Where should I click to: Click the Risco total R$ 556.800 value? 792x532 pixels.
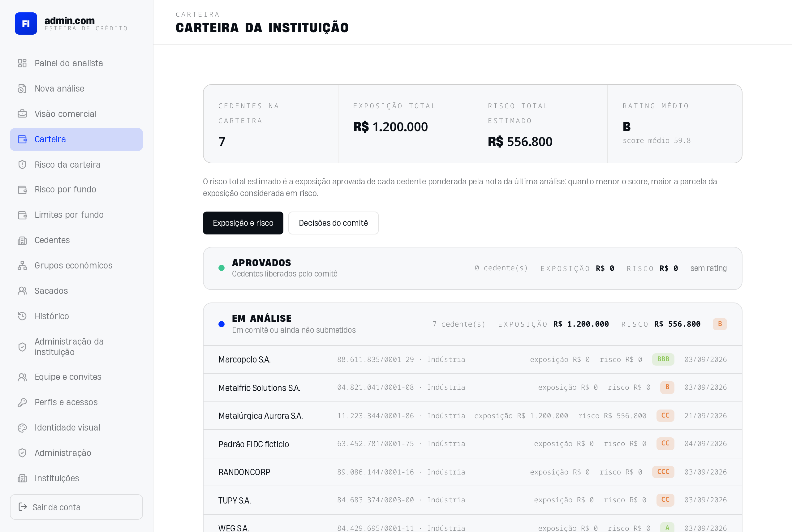coord(520,142)
